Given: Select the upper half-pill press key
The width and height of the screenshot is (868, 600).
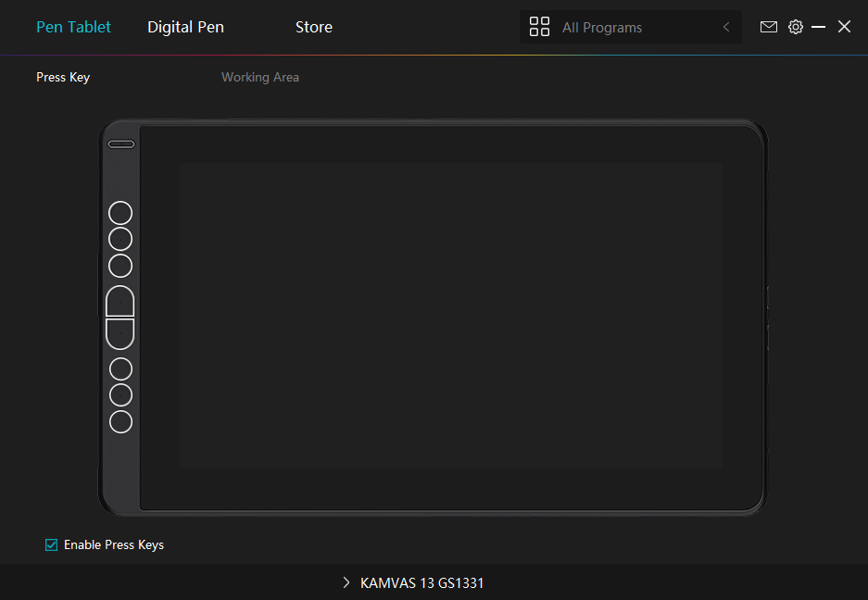Looking at the screenshot, I should click(x=120, y=302).
